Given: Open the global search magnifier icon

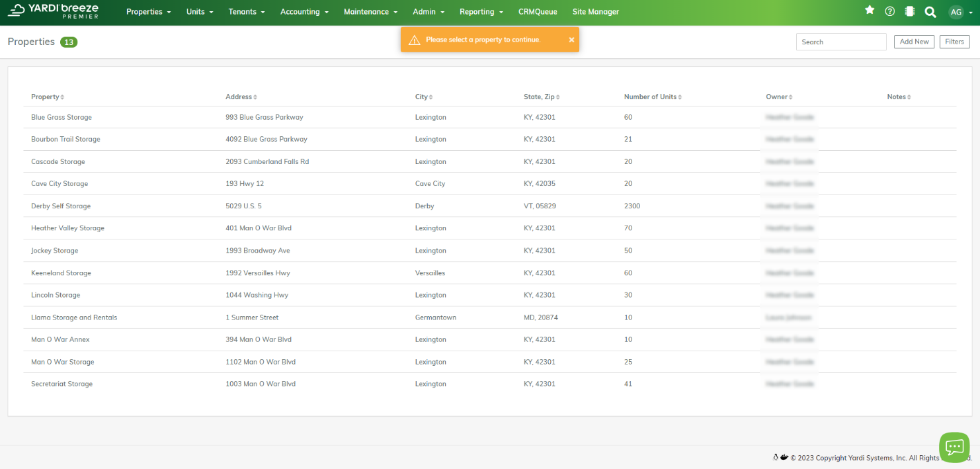Looking at the screenshot, I should (930, 12).
